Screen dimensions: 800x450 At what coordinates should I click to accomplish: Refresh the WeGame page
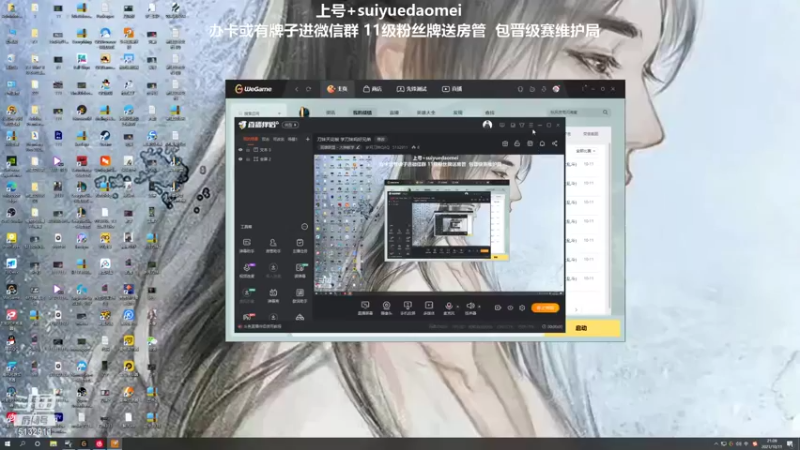click(x=309, y=89)
